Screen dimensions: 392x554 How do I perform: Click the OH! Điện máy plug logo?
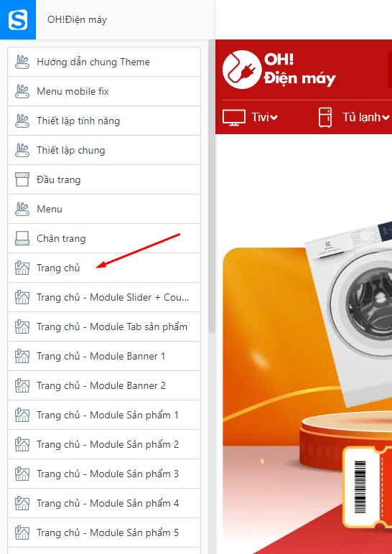[x=242, y=69]
